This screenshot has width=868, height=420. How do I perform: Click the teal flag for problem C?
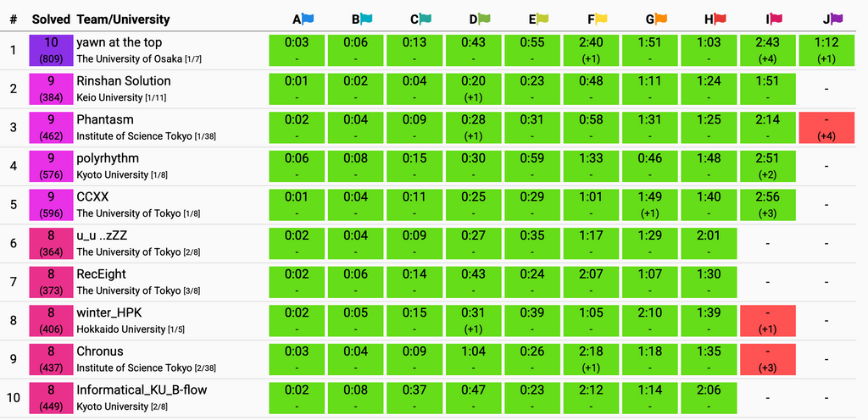point(426,19)
